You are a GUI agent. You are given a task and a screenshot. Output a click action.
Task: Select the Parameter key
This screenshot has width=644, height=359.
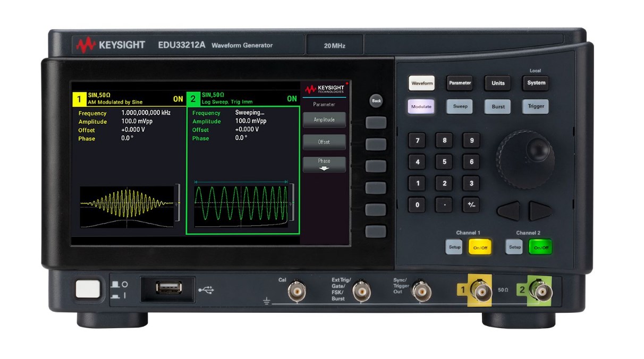[x=460, y=83]
